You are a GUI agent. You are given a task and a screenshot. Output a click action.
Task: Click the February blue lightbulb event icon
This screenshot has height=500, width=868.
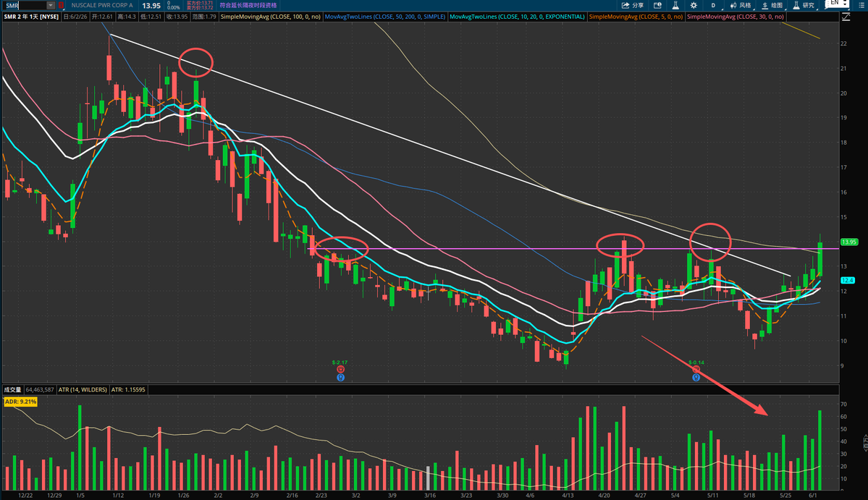[340, 378]
